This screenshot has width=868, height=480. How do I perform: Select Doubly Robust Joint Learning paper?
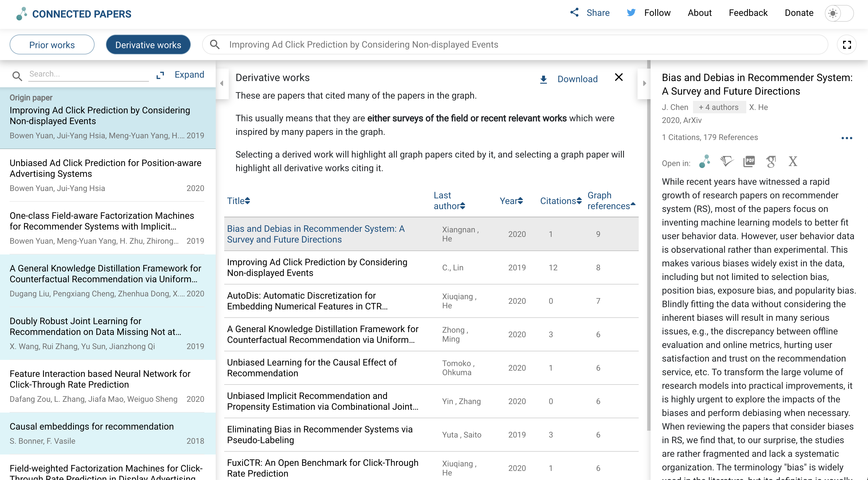tap(108, 333)
